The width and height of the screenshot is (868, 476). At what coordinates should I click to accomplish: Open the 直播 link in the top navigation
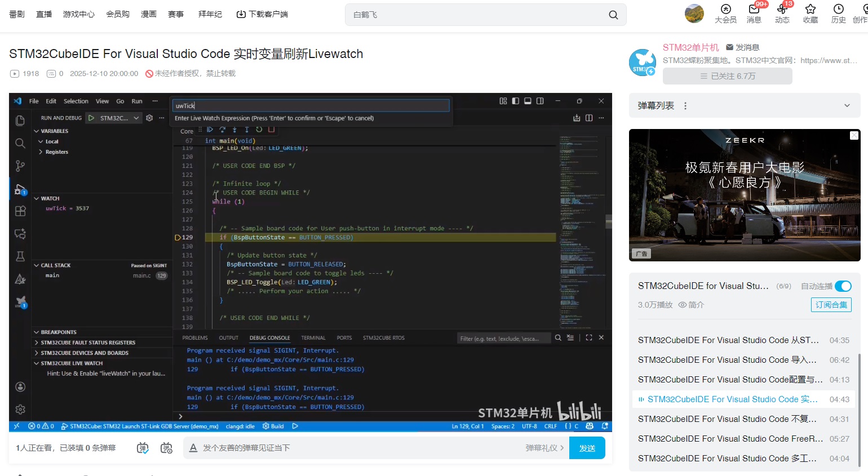[x=44, y=14]
